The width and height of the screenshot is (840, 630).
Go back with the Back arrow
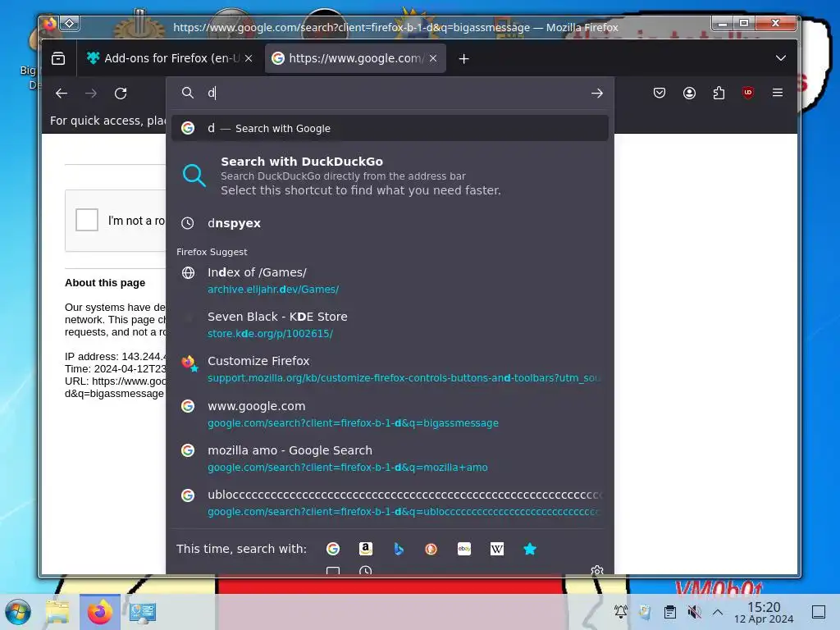(62, 94)
